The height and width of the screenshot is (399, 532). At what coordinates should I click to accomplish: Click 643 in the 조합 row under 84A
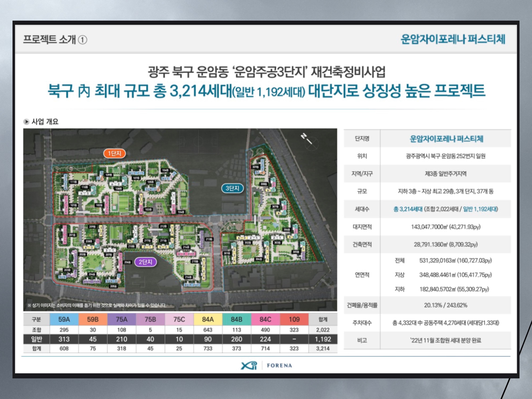coord(208,330)
